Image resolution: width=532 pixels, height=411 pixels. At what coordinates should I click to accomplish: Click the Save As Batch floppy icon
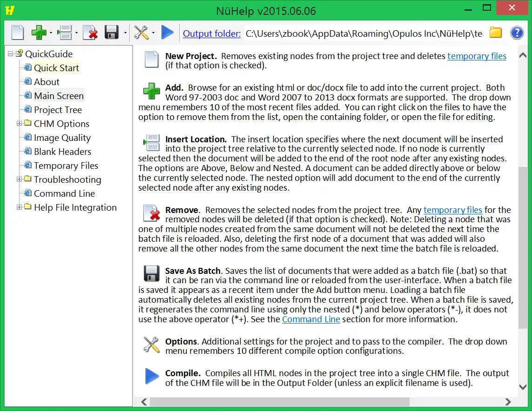pyautogui.click(x=112, y=33)
